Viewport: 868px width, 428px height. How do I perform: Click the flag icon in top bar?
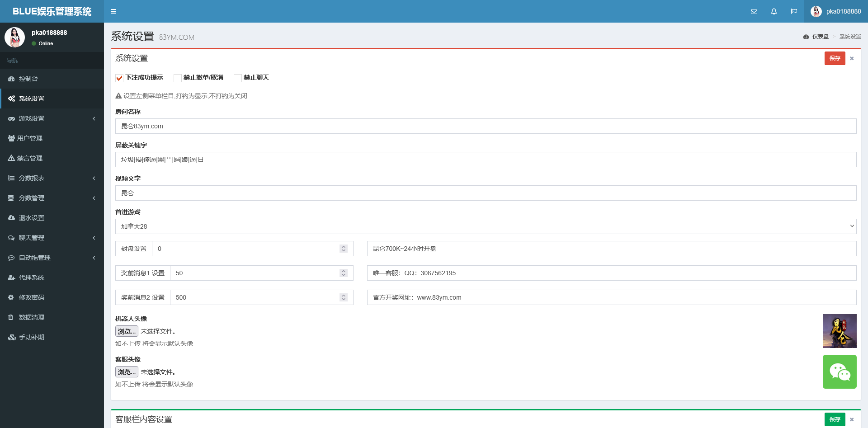794,11
